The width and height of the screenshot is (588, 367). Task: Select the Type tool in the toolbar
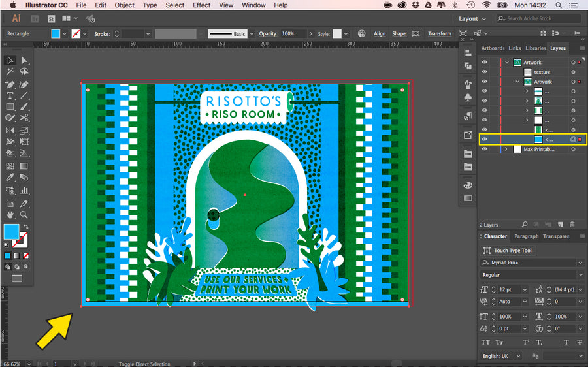coord(10,95)
